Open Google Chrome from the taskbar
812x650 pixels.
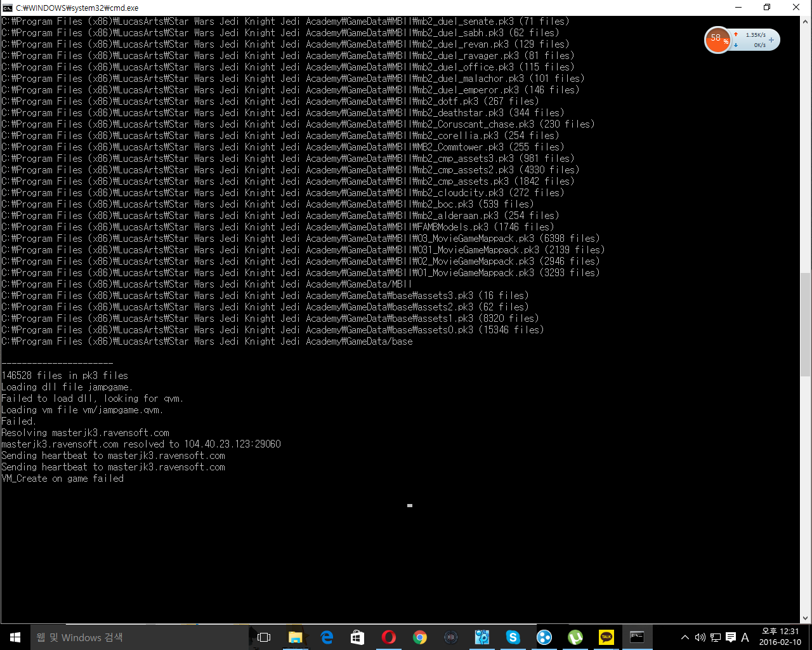pyautogui.click(x=420, y=637)
